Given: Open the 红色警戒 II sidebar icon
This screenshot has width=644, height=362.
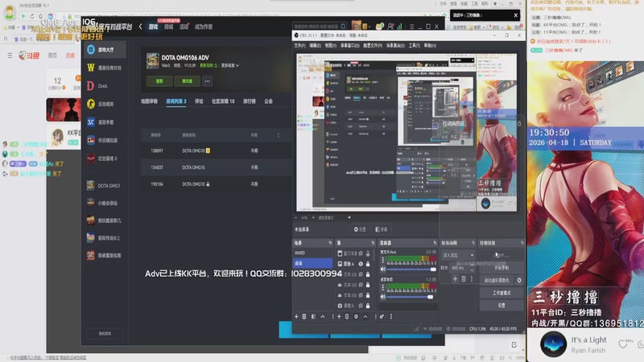Looking at the screenshot, I should (91, 158).
